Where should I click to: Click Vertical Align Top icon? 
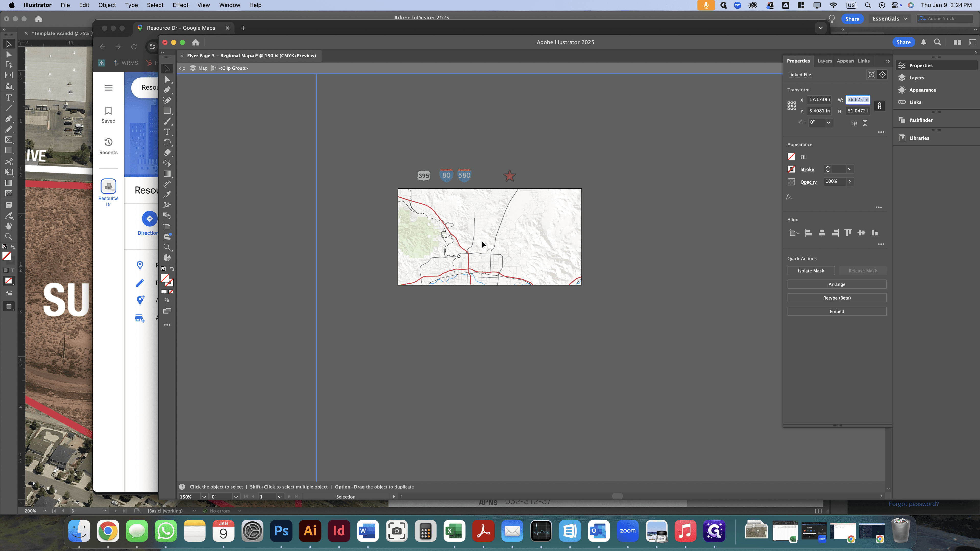coord(848,233)
